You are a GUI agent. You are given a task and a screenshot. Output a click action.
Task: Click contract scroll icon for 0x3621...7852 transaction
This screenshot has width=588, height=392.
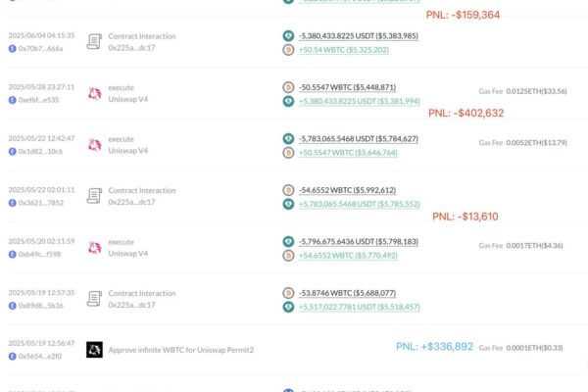click(94, 196)
